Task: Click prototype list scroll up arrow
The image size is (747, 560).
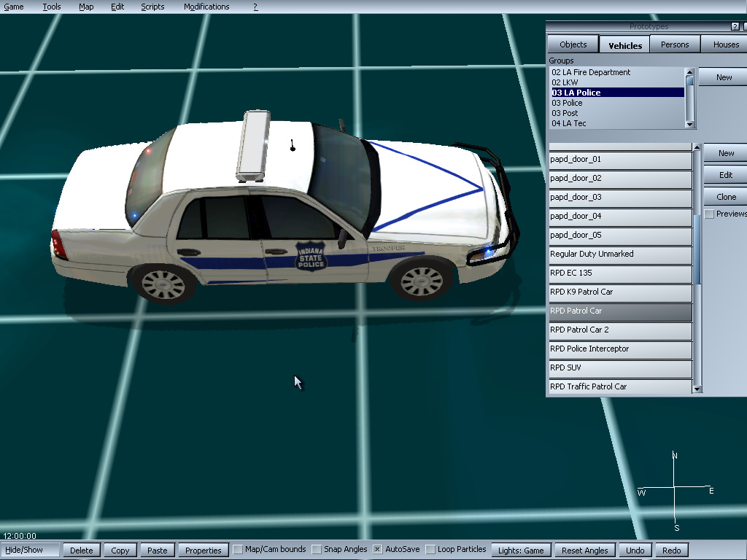Action: coord(697,147)
